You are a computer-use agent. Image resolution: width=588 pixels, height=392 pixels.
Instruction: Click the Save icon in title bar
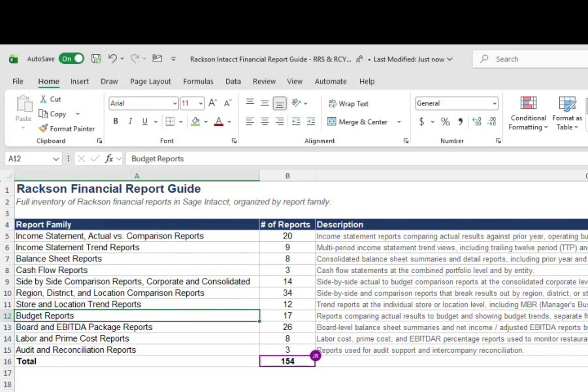tap(96, 59)
